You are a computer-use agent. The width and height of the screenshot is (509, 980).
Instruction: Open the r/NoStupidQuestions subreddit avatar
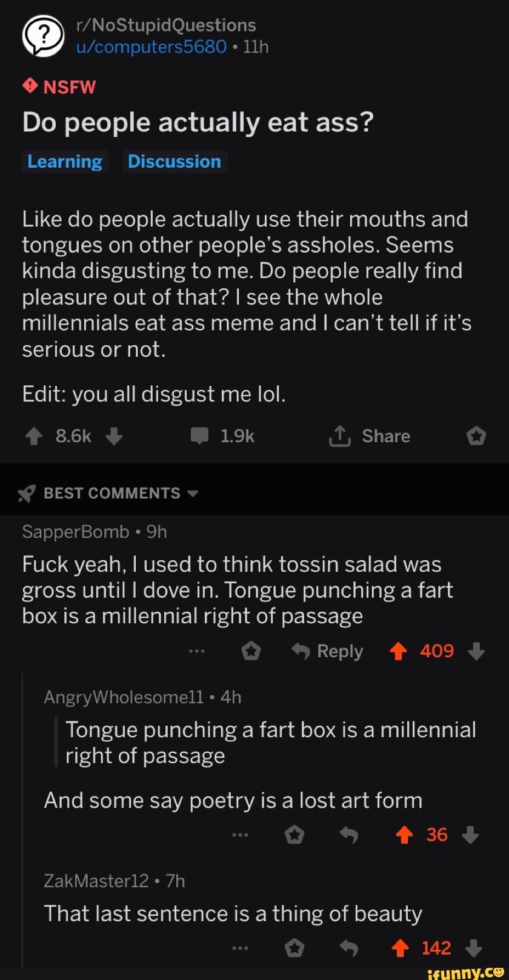coord(43,36)
